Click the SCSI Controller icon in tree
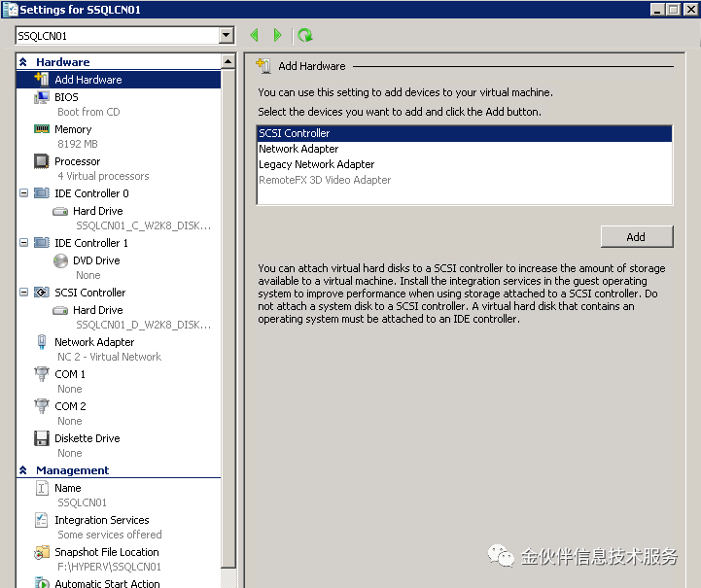Image resolution: width=701 pixels, height=588 pixels. (x=42, y=293)
